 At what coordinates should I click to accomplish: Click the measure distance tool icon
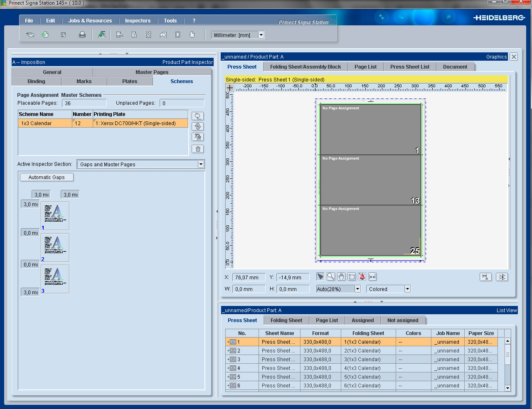[372, 276]
